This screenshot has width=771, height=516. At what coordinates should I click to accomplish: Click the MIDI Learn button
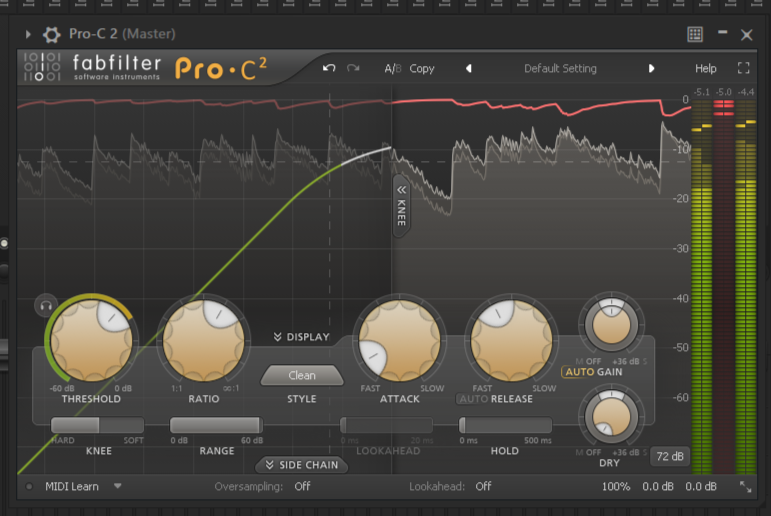pos(72,486)
